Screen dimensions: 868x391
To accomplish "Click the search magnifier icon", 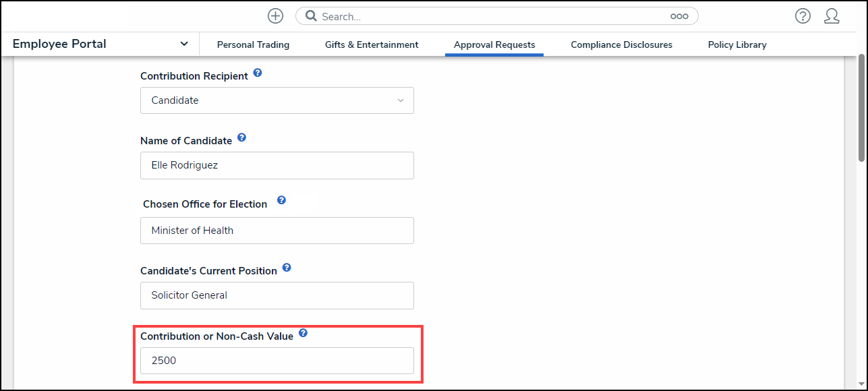I will pos(311,16).
